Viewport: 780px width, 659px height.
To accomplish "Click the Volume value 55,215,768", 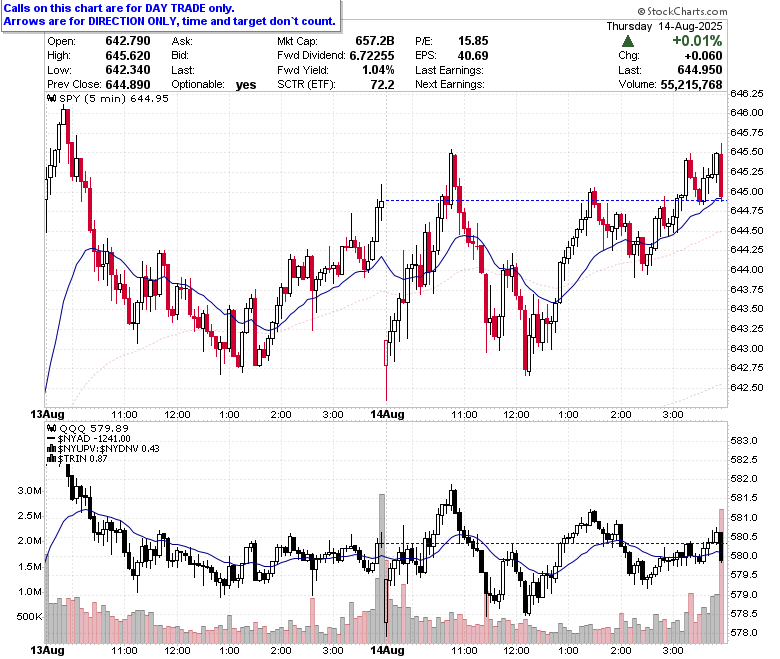I will click(691, 85).
